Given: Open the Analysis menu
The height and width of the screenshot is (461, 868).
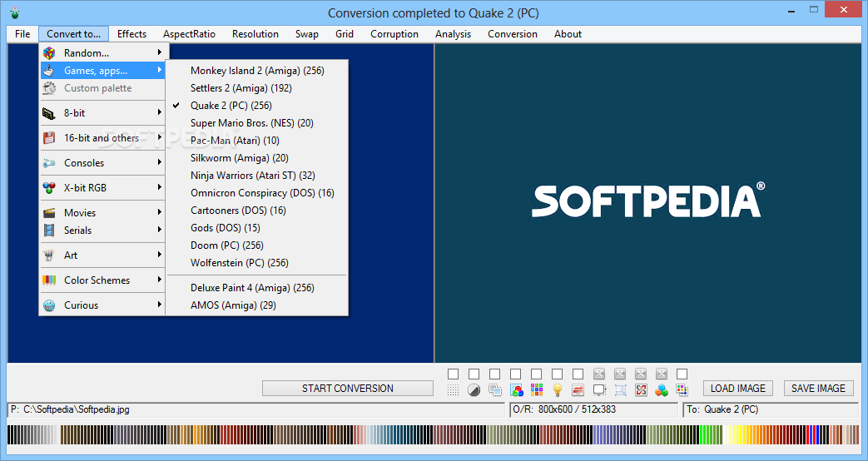Looking at the screenshot, I should (x=453, y=34).
